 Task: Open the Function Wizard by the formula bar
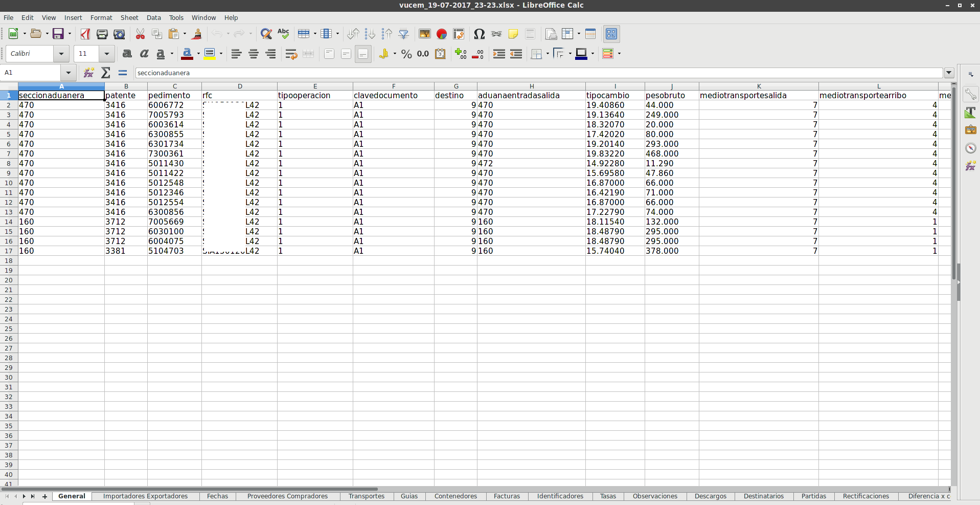point(89,73)
